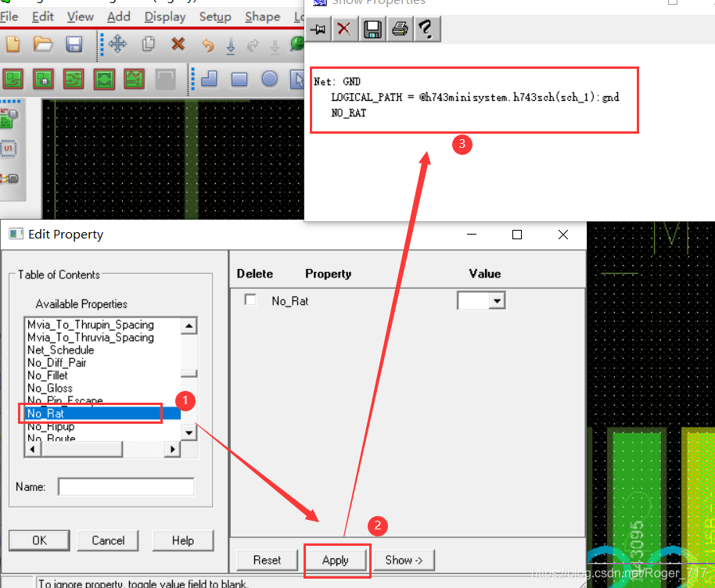The height and width of the screenshot is (588, 715).
Task: Click the Undo arrow icon
Action: point(207,45)
